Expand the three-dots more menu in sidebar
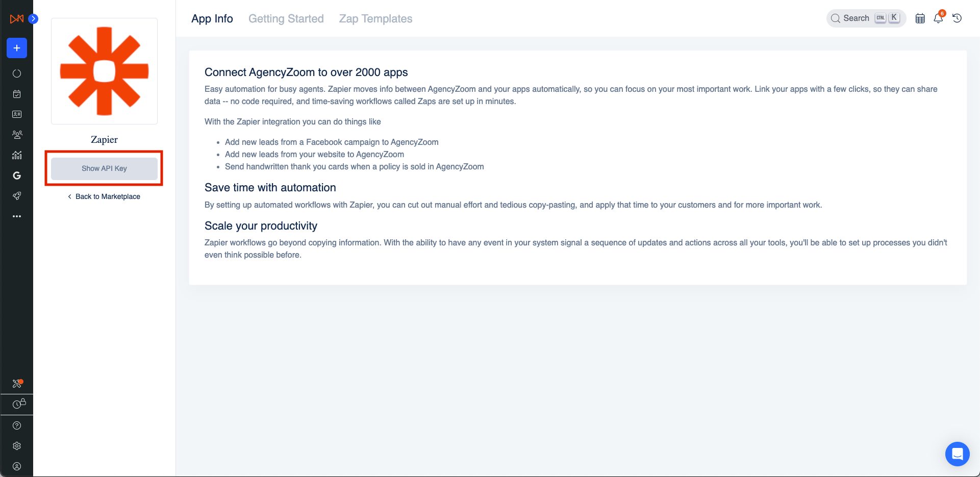The height and width of the screenshot is (477, 980). click(17, 216)
